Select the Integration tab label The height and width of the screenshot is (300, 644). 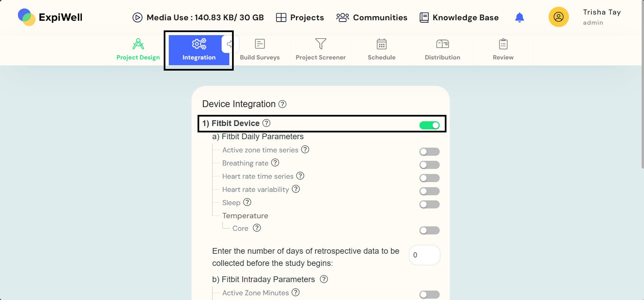pyautogui.click(x=199, y=57)
